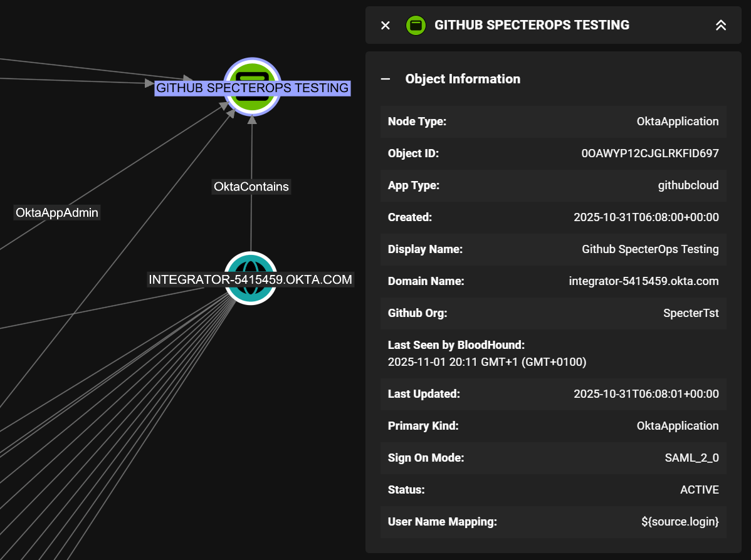751x560 pixels.
Task: Click the Domain Name value integrator-5415459.okta.com
Action: point(644,281)
